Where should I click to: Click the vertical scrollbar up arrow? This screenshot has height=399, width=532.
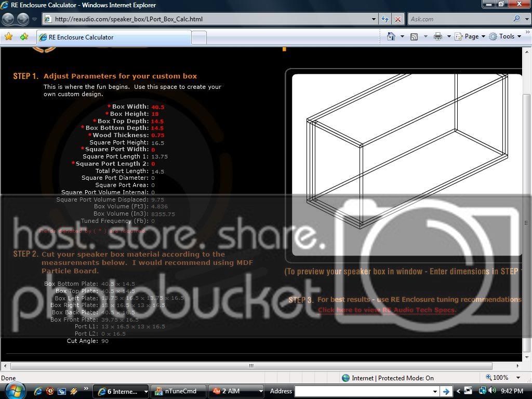pyautogui.click(x=527, y=52)
